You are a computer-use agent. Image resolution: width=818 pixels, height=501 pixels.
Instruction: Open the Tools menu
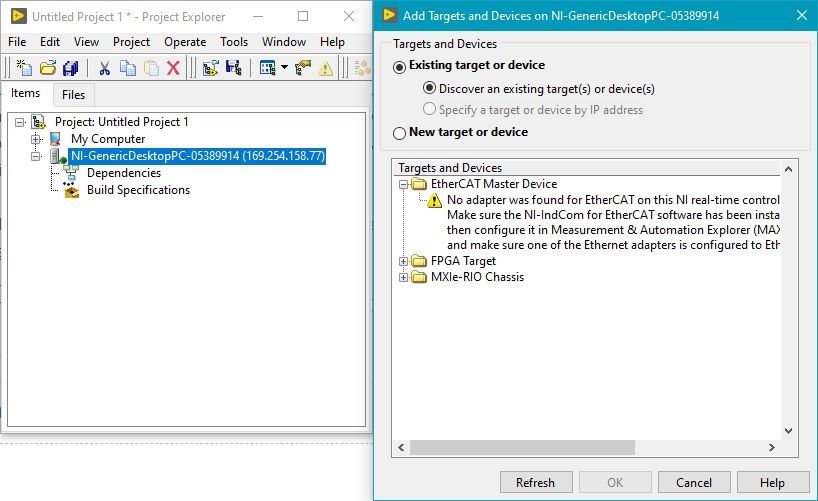234,42
